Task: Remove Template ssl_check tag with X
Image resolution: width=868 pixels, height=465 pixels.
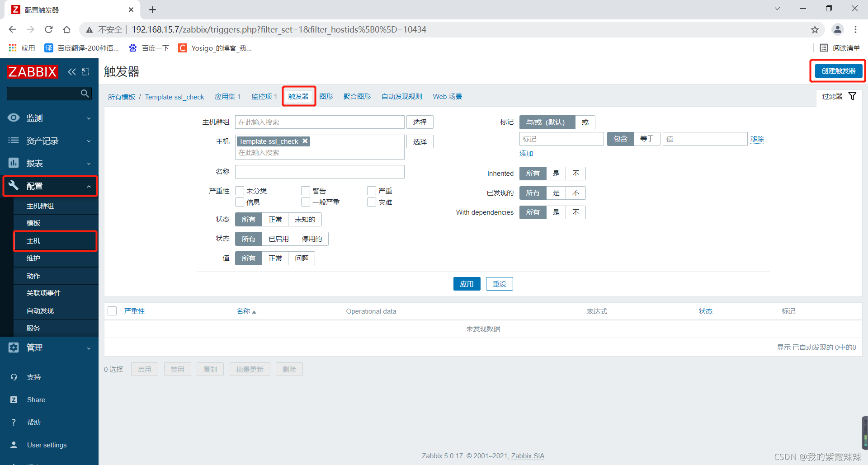Action: [305, 141]
